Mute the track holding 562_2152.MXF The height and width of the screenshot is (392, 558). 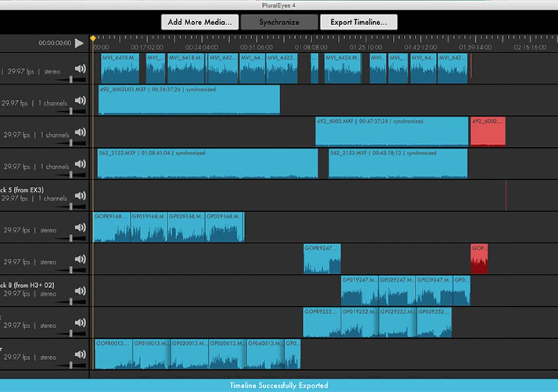[x=81, y=164]
